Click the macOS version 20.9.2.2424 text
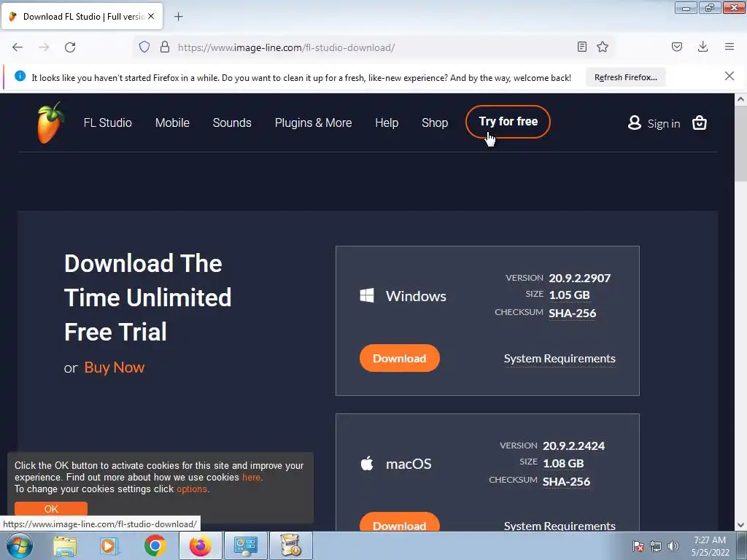 [x=573, y=446]
